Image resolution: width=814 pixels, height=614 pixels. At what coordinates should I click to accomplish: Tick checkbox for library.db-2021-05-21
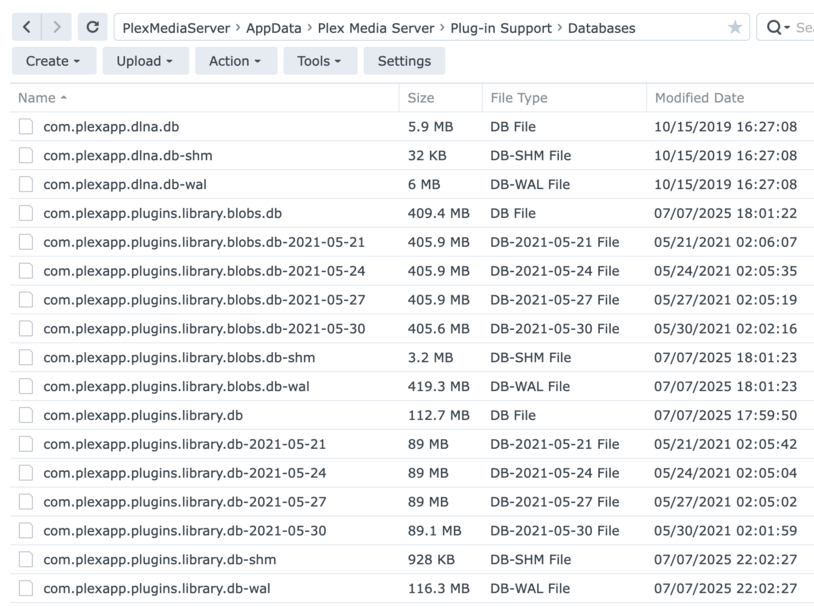click(26, 444)
